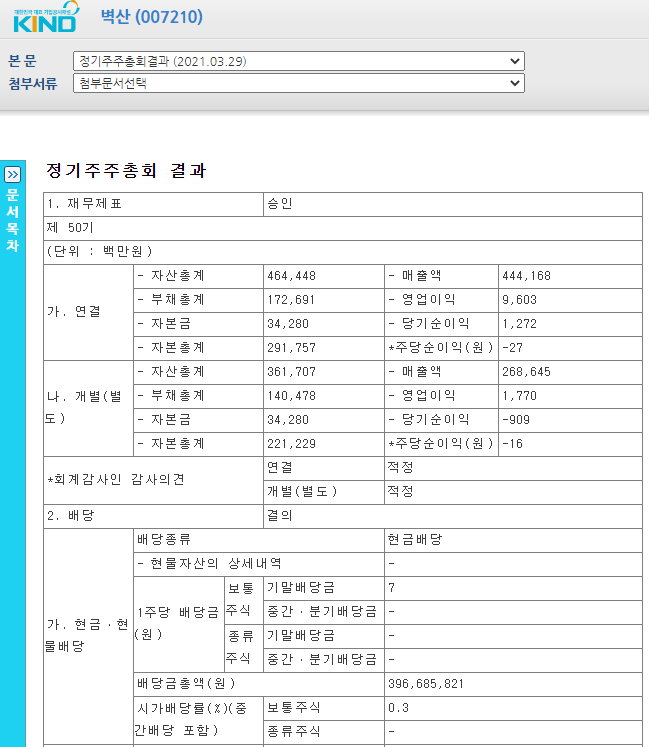Select the heading 정기주주총회 결과
This screenshot has height=747, width=649.
126,170
